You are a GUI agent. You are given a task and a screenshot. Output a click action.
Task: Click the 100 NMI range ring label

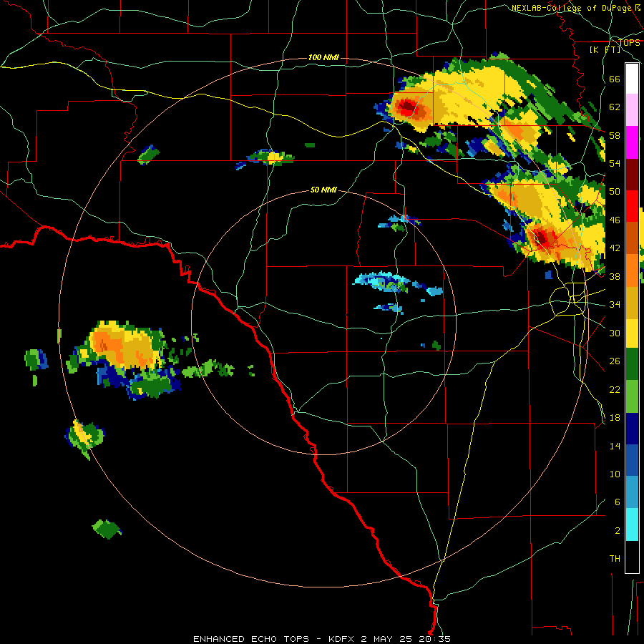click(x=323, y=57)
